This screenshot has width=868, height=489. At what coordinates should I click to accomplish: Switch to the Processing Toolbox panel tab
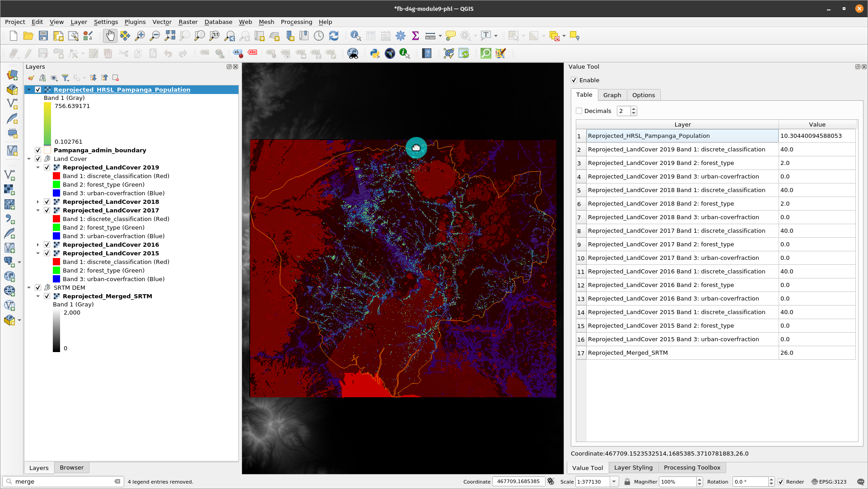[692, 468]
